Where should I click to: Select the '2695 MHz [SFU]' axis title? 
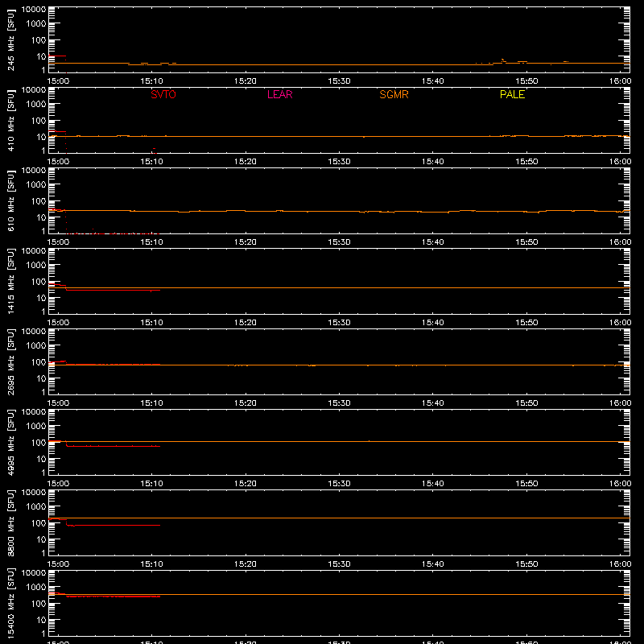[10, 361]
